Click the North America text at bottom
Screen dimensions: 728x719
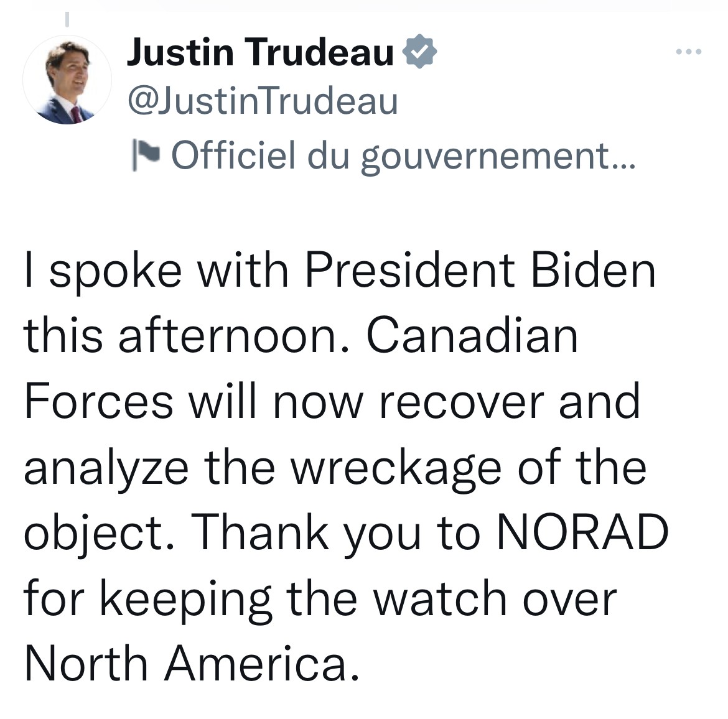coord(192,663)
